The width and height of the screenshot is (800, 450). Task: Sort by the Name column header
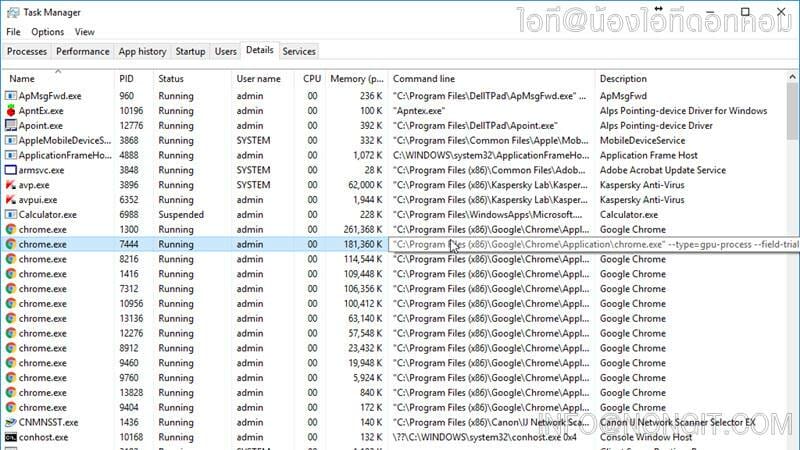[x=58, y=79]
